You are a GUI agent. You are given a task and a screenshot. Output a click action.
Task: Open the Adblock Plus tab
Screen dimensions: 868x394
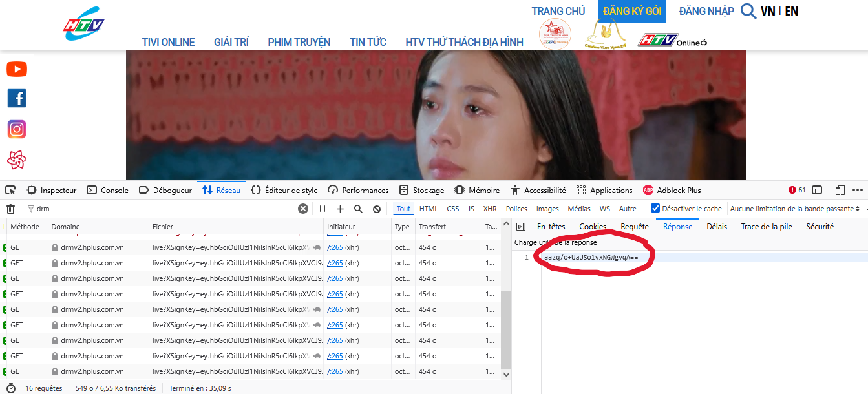tap(672, 190)
